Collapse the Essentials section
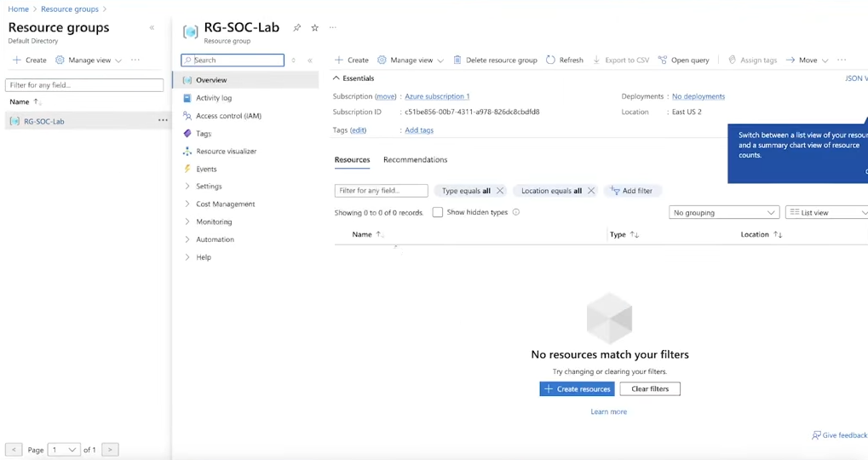This screenshot has height=460, width=868. point(354,78)
